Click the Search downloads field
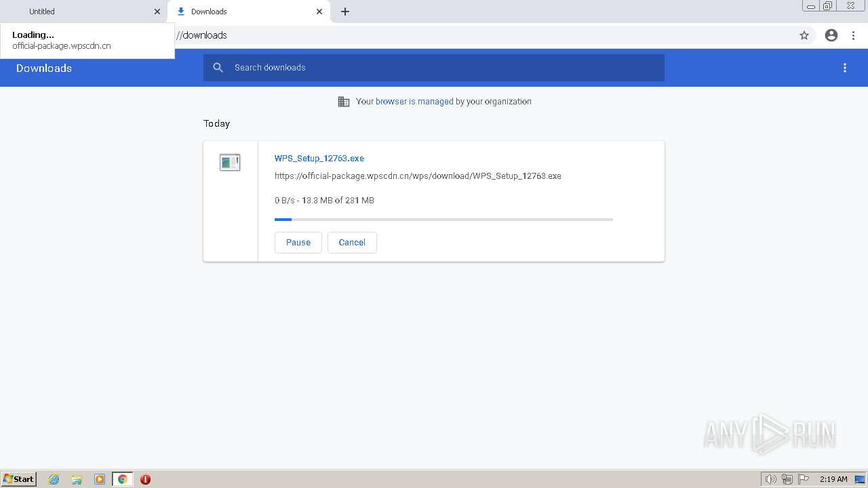Viewport: 868px width, 488px height. click(434, 68)
